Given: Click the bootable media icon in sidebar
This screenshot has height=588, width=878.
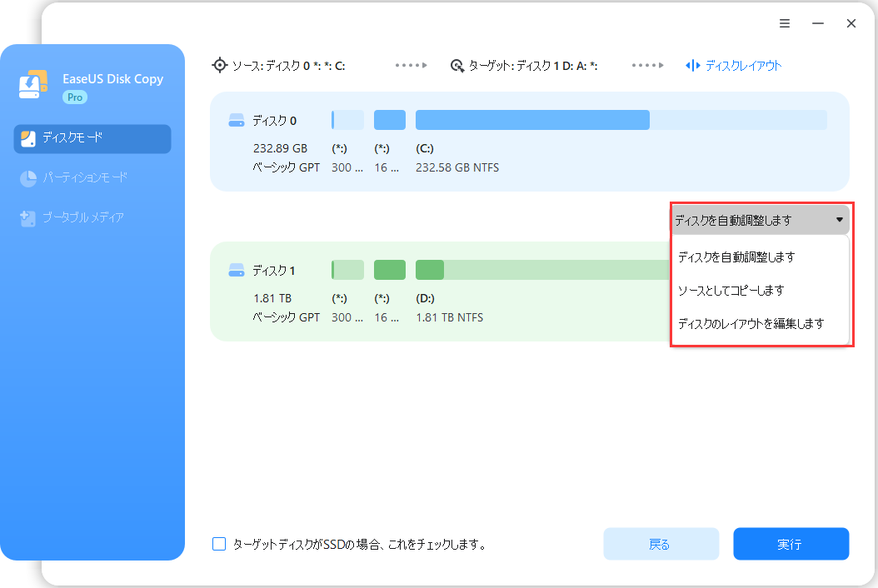Looking at the screenshot, I should (x=28, y=218).
